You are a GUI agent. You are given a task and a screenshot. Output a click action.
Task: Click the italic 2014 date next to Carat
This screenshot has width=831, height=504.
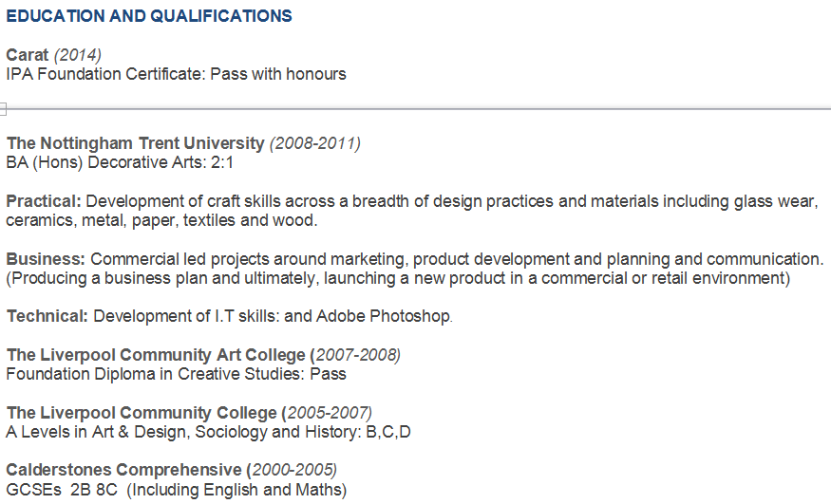click(78, 55)
